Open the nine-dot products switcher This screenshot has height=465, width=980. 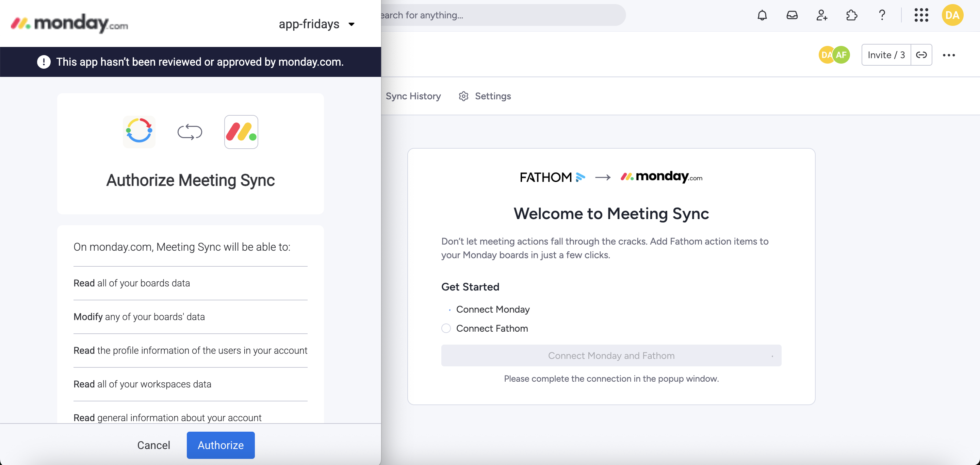[921, 15]
